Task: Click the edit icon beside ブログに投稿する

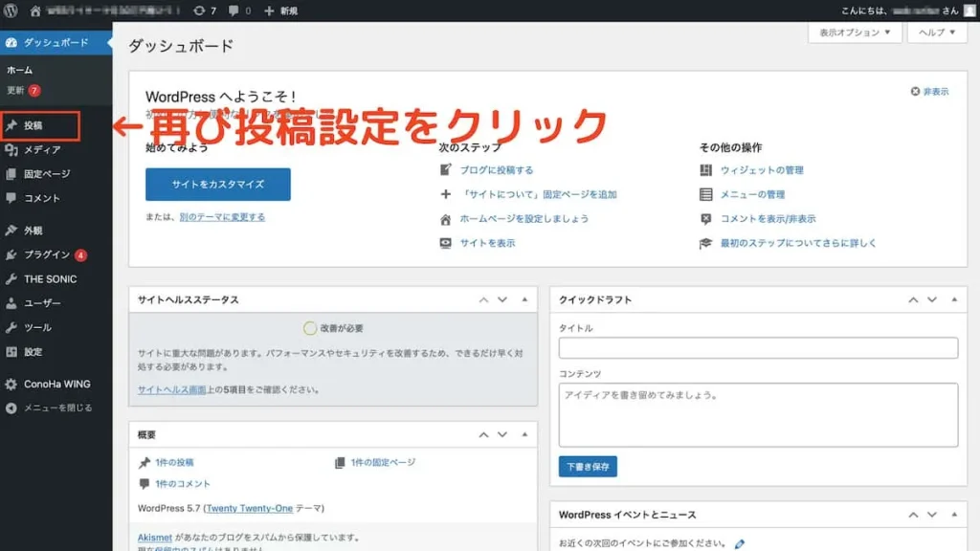Action: coord(446,170)
